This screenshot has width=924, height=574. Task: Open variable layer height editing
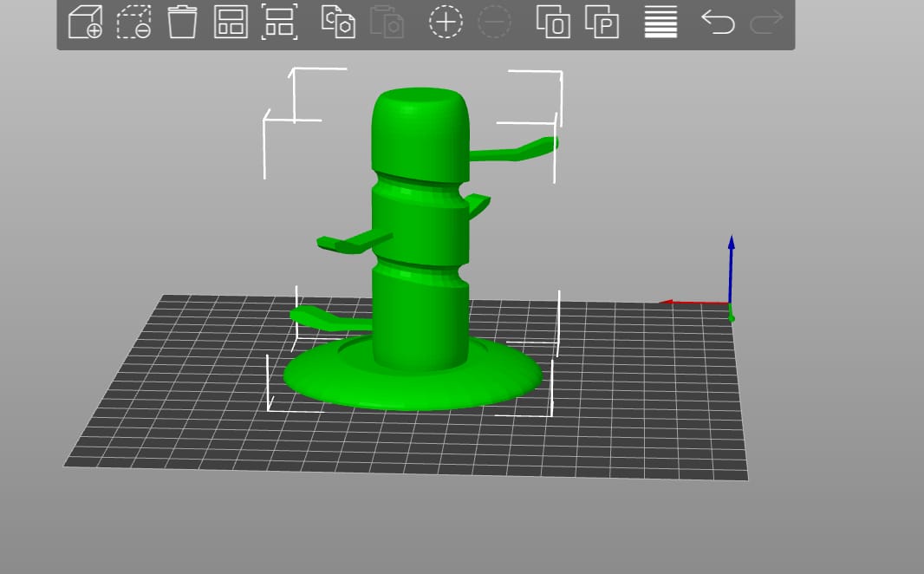[x=660, y=22]
